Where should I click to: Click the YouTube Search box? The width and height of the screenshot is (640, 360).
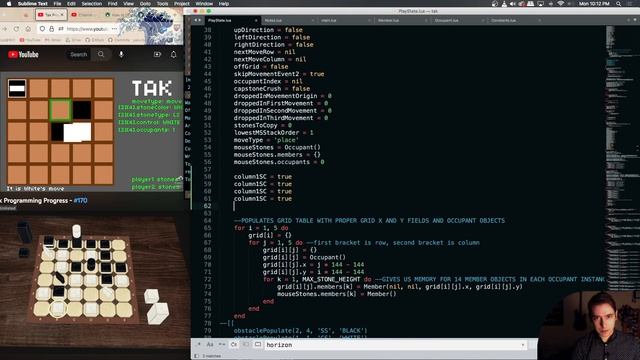pos(79,55)
